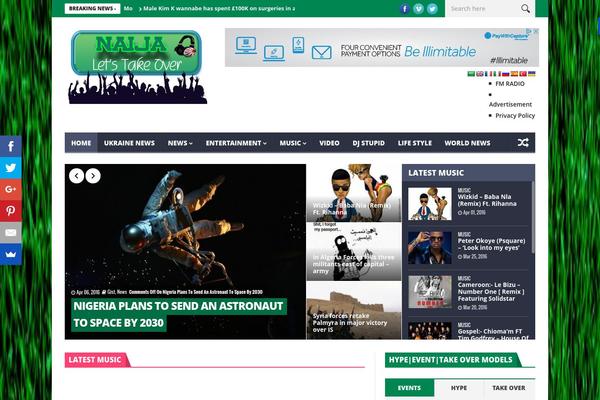Open Algeria forces kill militants tile
Image resolution: width=600 pixels, height=400 pixels.
(x=354, y=251)
